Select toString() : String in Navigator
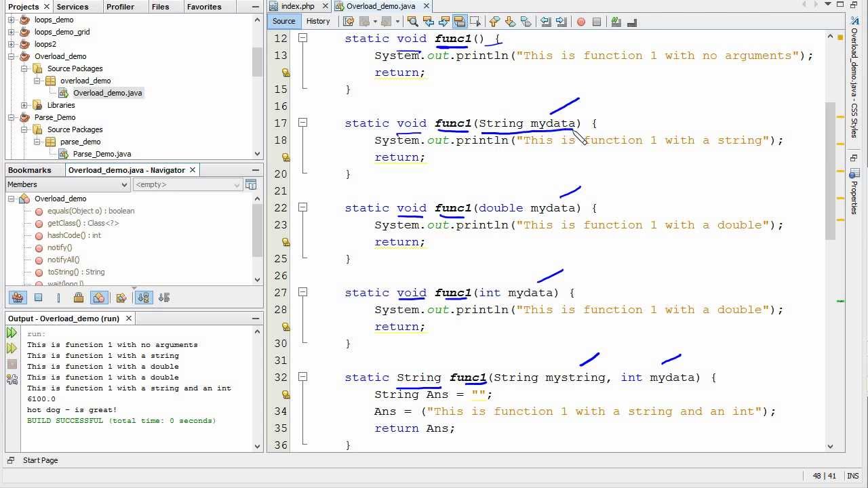868x488 pixels. 76,272
